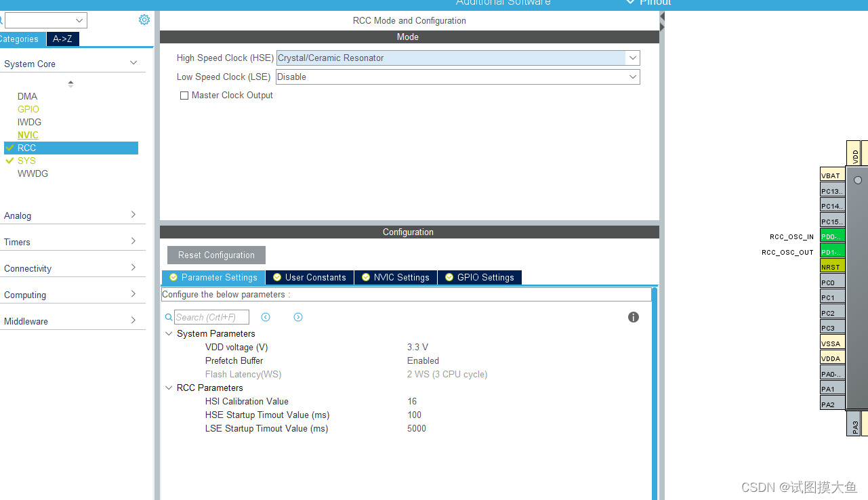
Task: Select the RCC peripheral in System Core
Action: pyautogui.click(x=28, y=148)
